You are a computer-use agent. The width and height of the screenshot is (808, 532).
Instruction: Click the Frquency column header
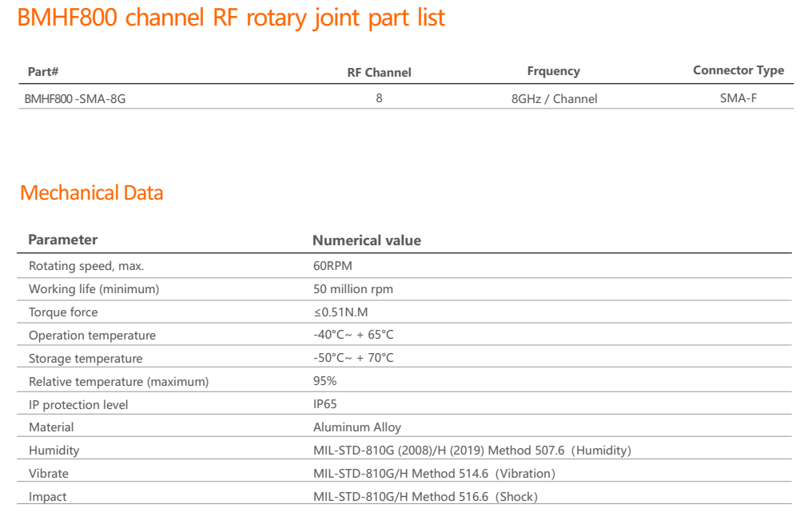[553, 71]
